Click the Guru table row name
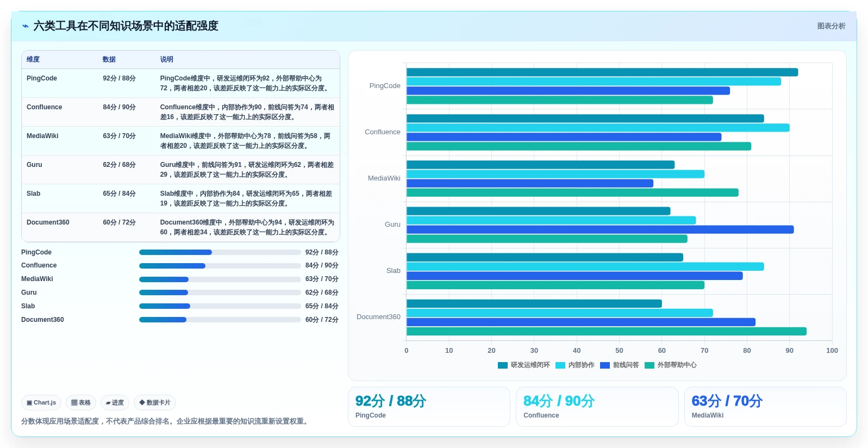 click(34, 165)
